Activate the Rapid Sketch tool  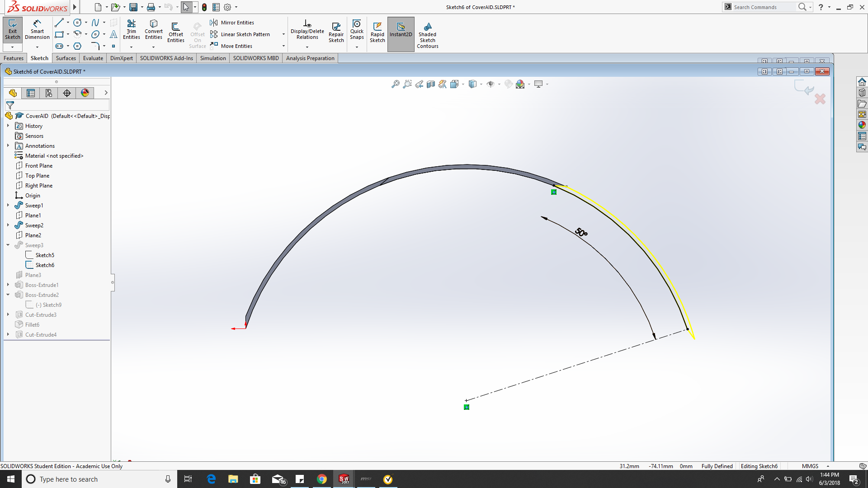pyautogui.click(x=377, y=33)
